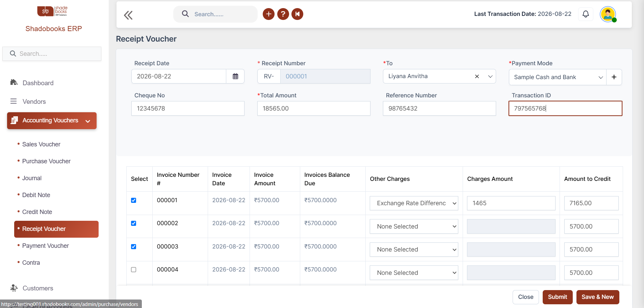Check invoice 000004 checkbox

pos(133,269)
